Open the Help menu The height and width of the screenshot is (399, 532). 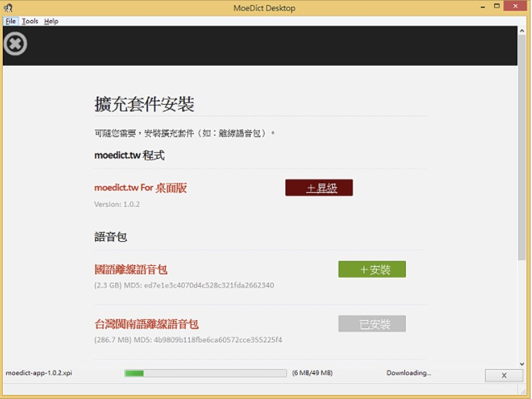point(51,21)
